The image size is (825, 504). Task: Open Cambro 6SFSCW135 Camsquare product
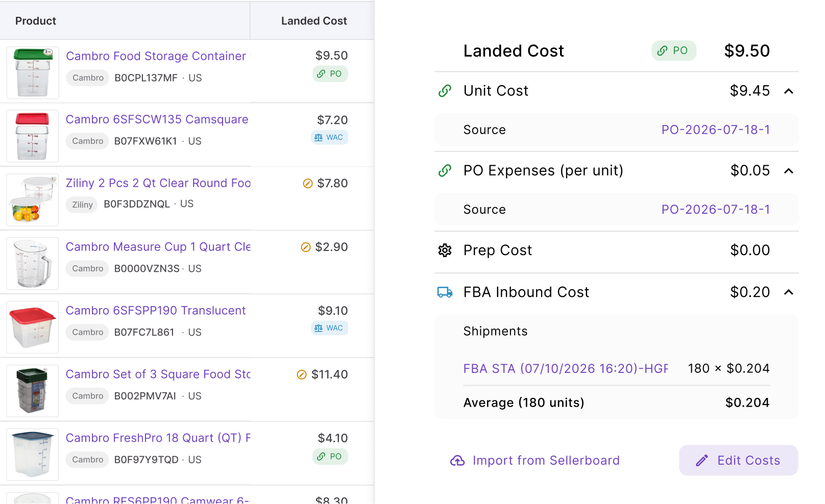[157, 119]
